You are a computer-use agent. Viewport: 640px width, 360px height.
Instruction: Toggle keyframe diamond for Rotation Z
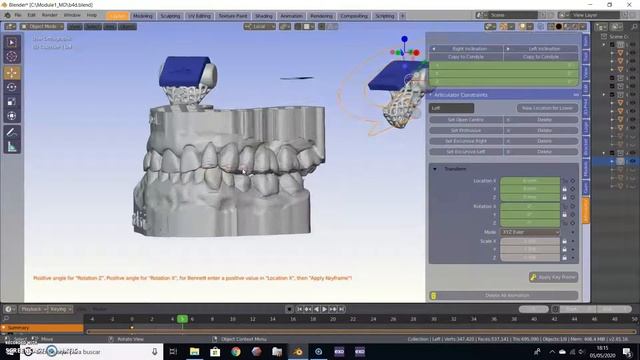(x=573, y=223)
